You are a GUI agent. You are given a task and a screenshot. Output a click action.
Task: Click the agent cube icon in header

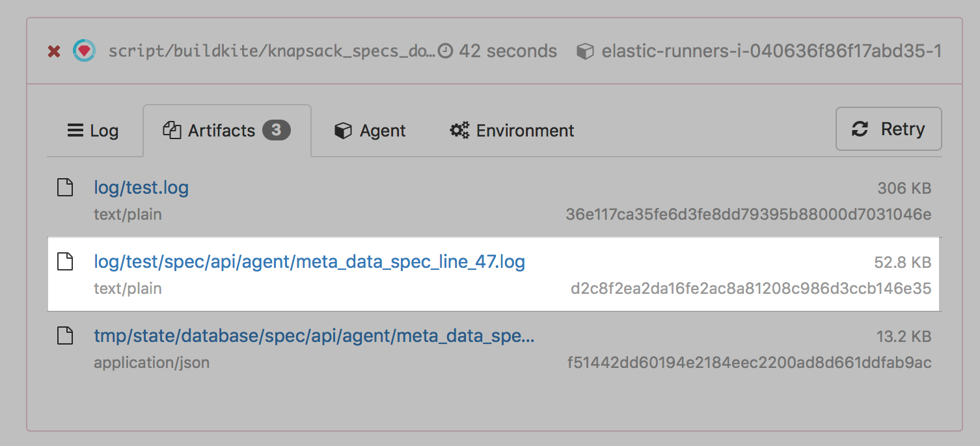(585, 51)
